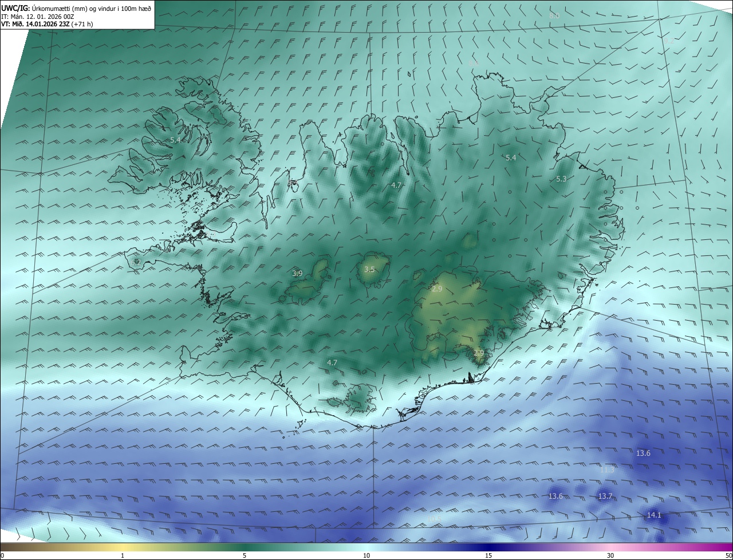Click the 15 tick on the color scale

[x=488, y=555]
